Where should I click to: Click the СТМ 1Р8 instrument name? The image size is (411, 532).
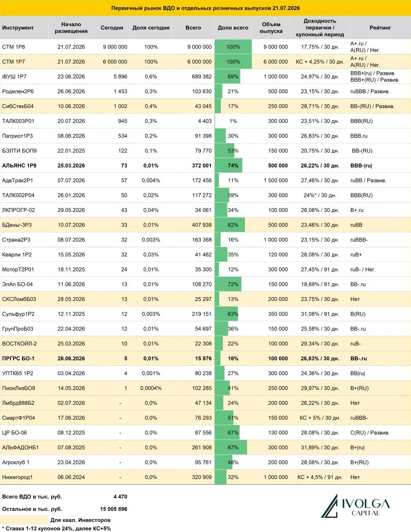tap(14, 47)
